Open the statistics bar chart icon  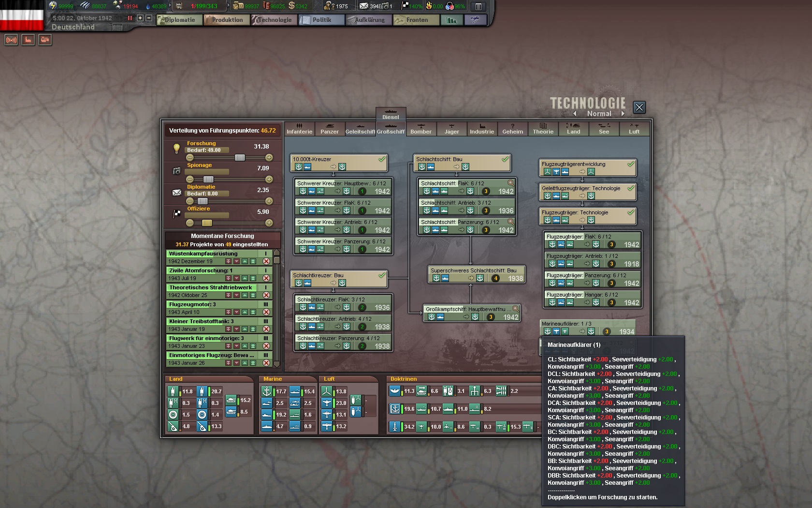pos(452,20)
